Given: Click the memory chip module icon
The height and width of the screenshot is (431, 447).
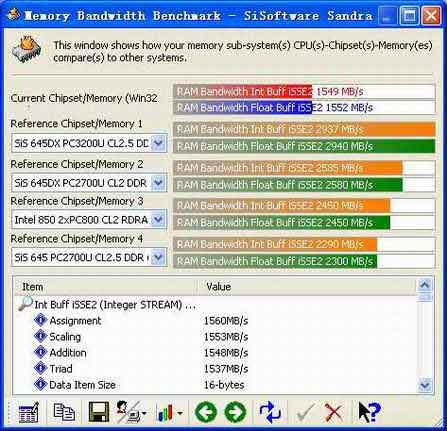Looking at the screenshot, I should tap(27, 50).
